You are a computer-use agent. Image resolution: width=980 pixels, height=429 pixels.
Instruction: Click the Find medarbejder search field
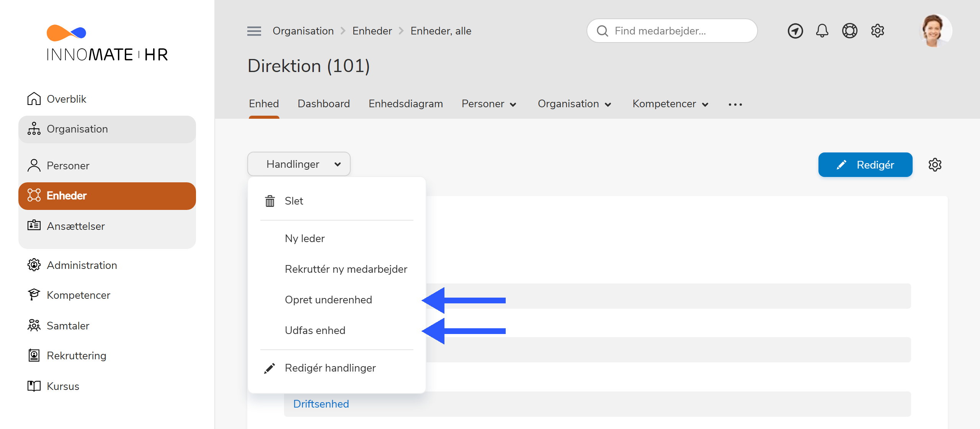pyautogui.click(x=672, y=31)
